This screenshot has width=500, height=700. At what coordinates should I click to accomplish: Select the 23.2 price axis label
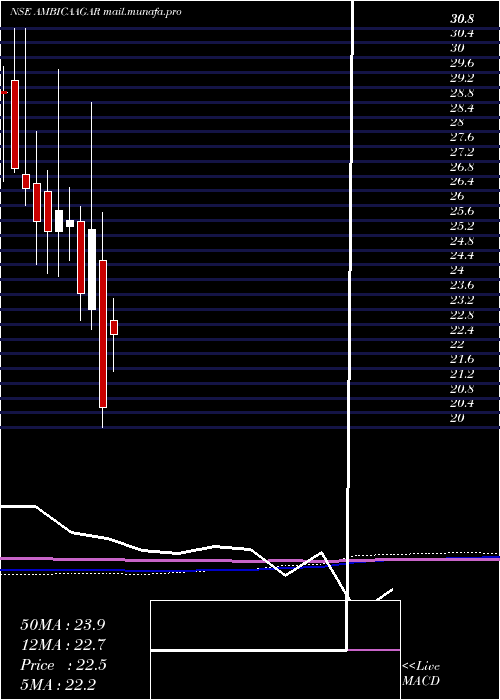click(x=462, y=300)
